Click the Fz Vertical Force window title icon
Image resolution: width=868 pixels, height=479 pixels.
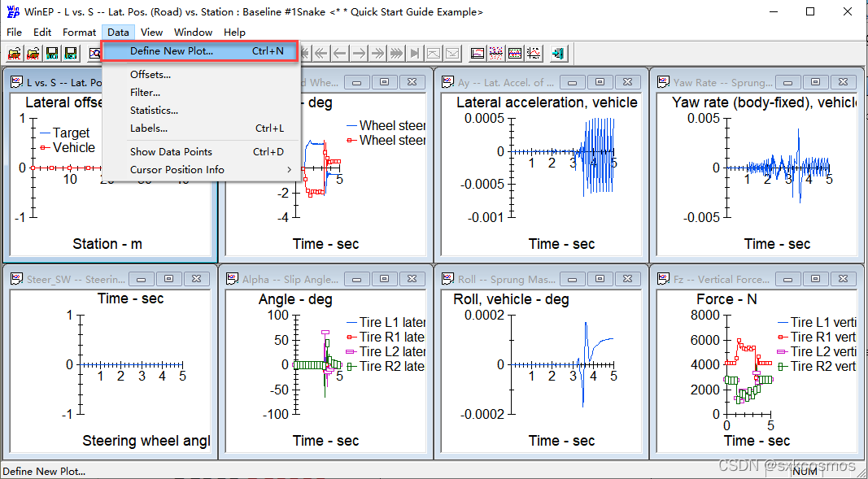[x=663, y=279]
